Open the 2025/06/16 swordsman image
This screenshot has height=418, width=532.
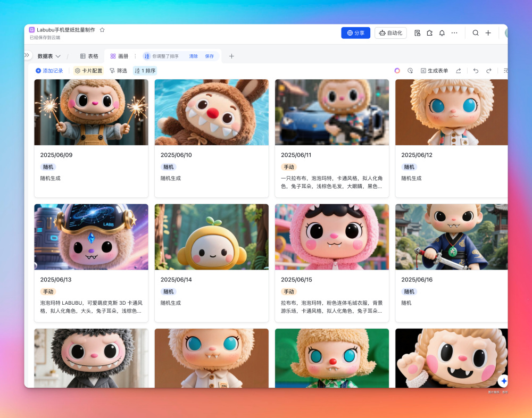tap(452, 237)
